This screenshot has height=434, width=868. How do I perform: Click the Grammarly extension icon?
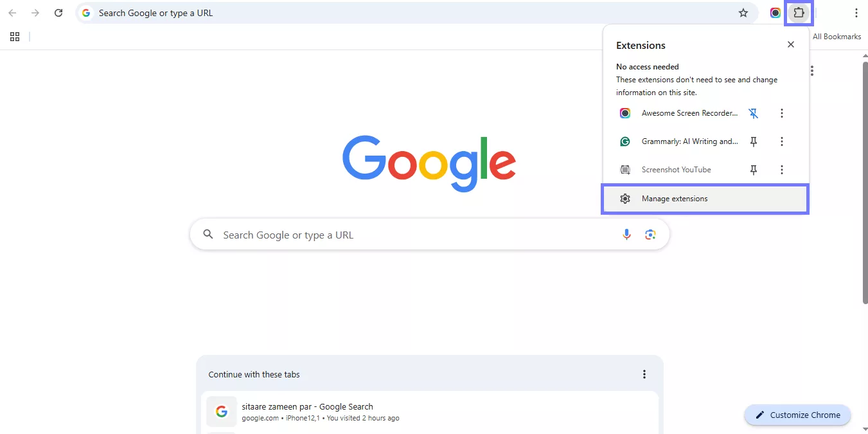624,141
